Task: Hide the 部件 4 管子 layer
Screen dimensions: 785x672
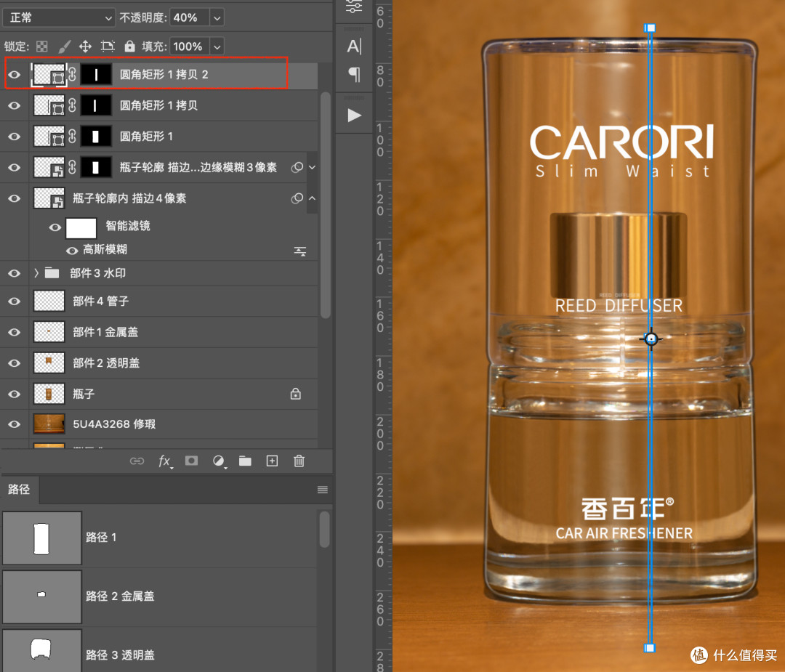Action: 15,301
